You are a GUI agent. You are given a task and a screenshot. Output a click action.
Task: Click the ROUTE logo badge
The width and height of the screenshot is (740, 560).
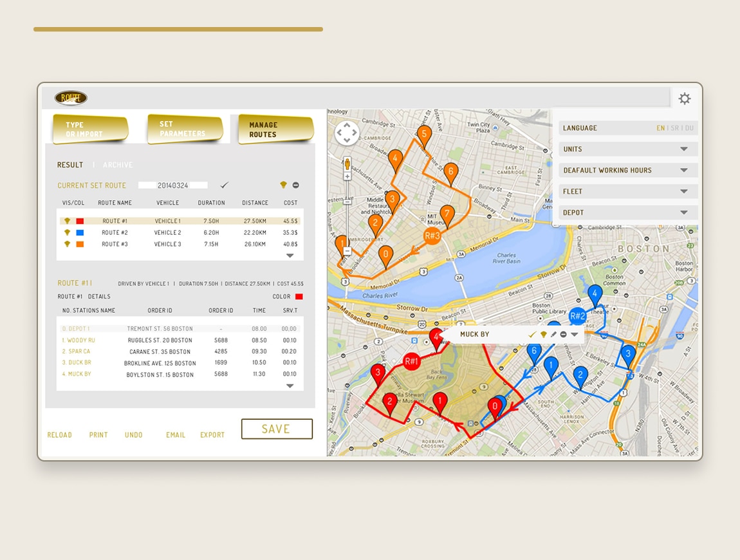coord(71,98)
